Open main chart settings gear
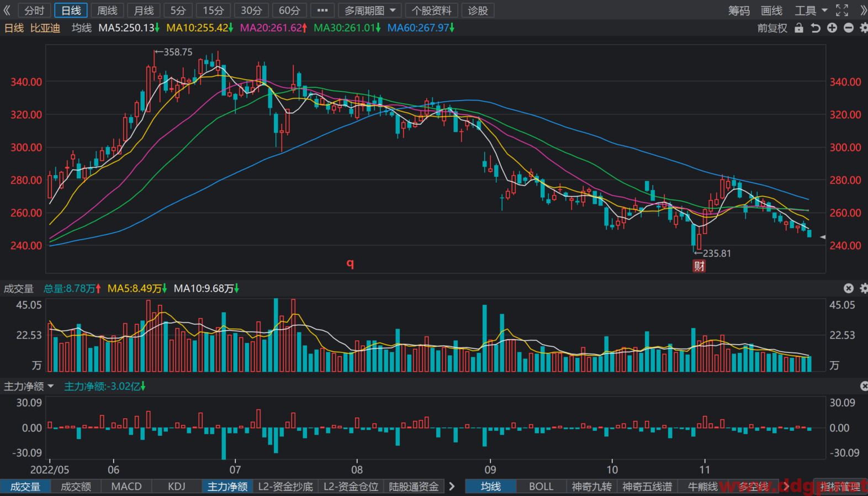Viewport: 868px width, 496px height. coord(864,28)
